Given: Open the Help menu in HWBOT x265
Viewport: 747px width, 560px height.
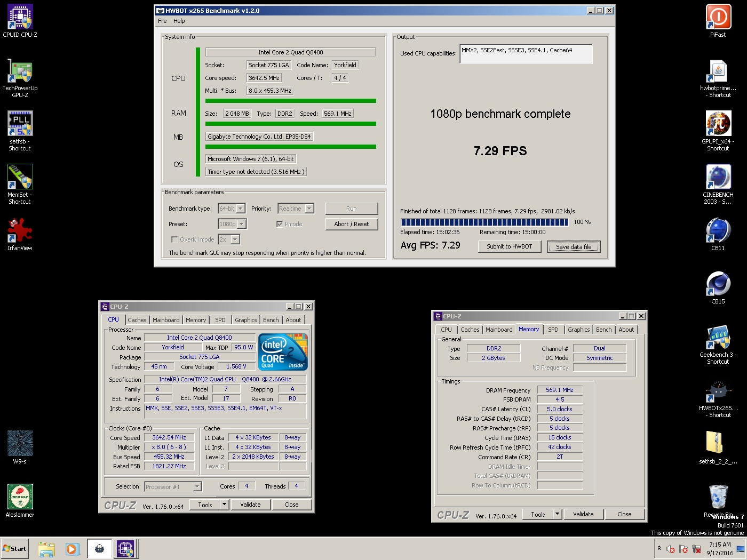Looking at the screenshot, I should (x=179, y=21).
